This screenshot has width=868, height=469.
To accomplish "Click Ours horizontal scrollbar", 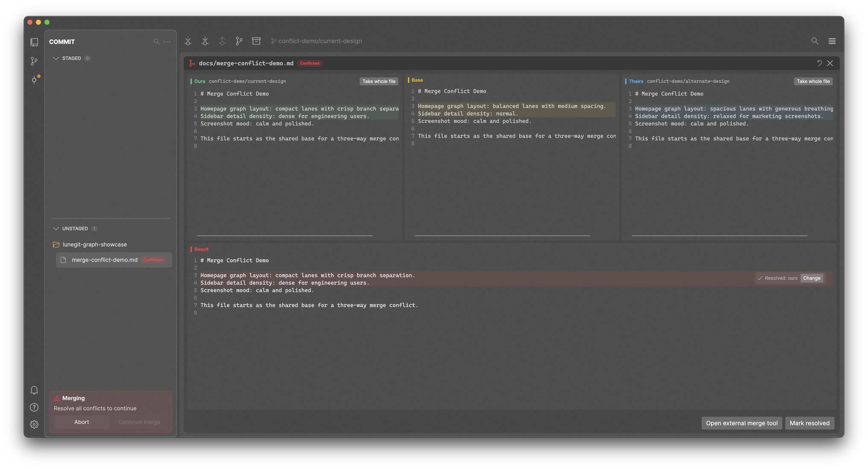I will pos(285,236).
